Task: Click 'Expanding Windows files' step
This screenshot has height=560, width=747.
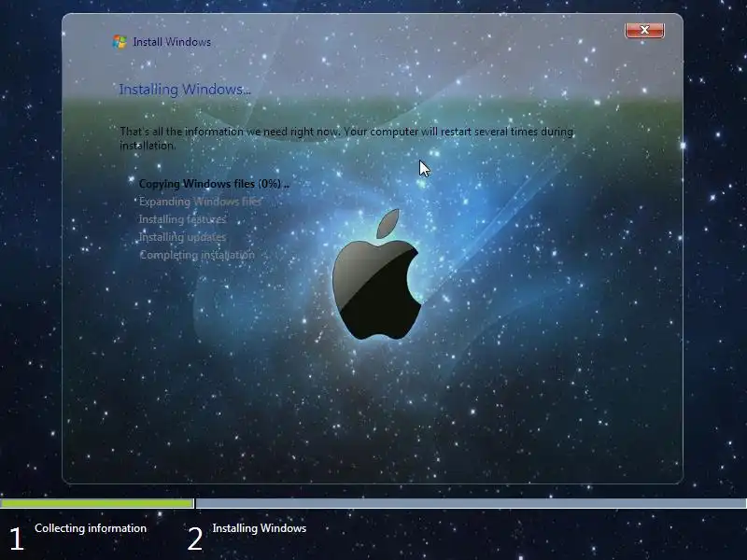Action: (200, 202)
